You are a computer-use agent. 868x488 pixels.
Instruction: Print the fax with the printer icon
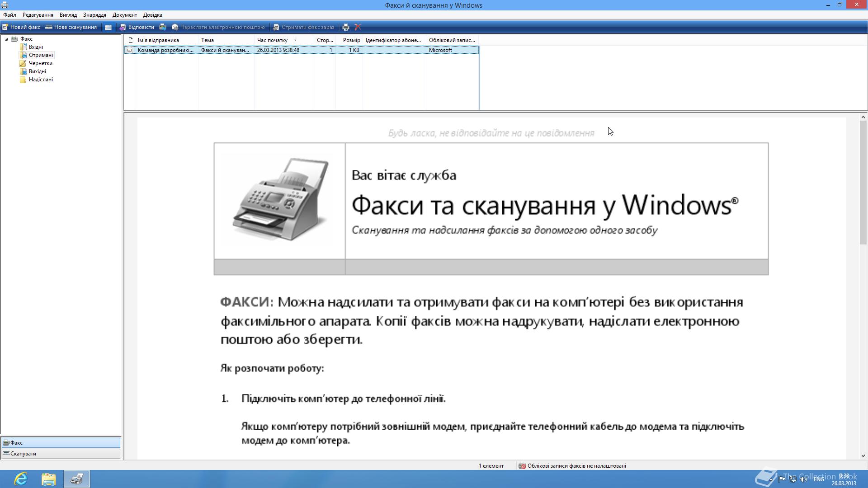346,27
